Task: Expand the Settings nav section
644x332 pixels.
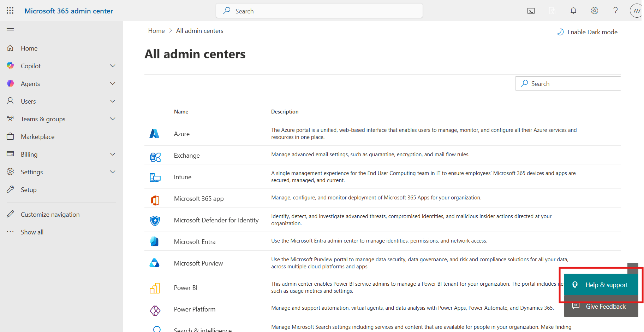Action: click(x=113, y=172)
